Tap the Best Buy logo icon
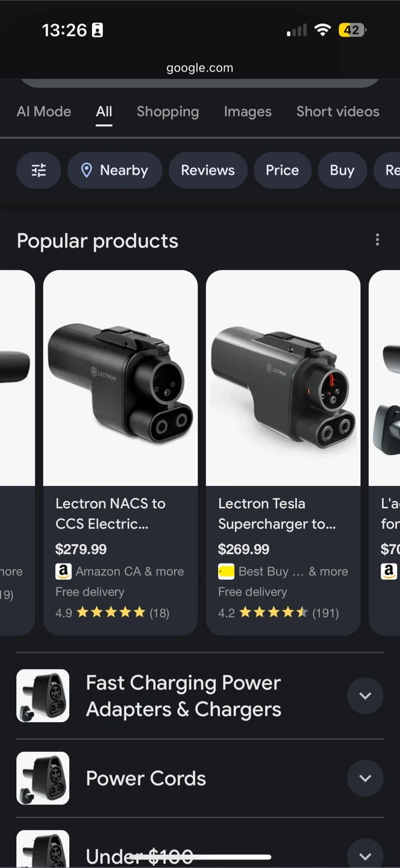 click(x=226, y=571)
